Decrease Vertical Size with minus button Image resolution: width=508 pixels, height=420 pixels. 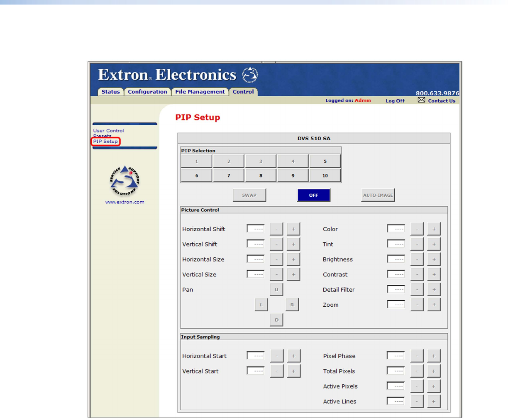click(276, 274)
